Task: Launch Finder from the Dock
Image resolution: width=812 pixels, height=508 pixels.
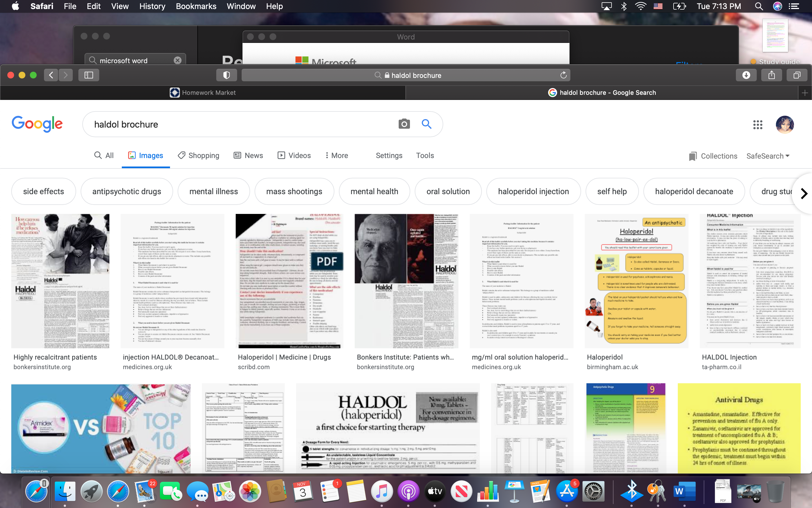Action: [65, 492]
